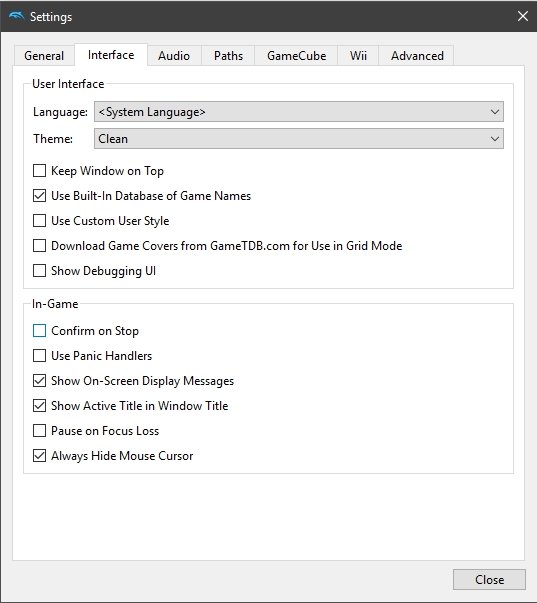Open the Audio tab

click(x=174, y=56)
